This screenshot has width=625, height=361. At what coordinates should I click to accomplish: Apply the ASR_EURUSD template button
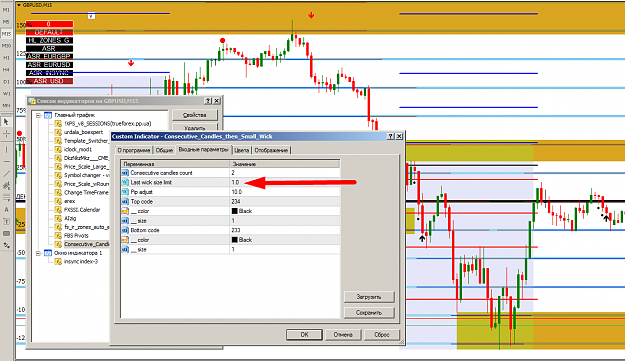[x=49, y=65]
